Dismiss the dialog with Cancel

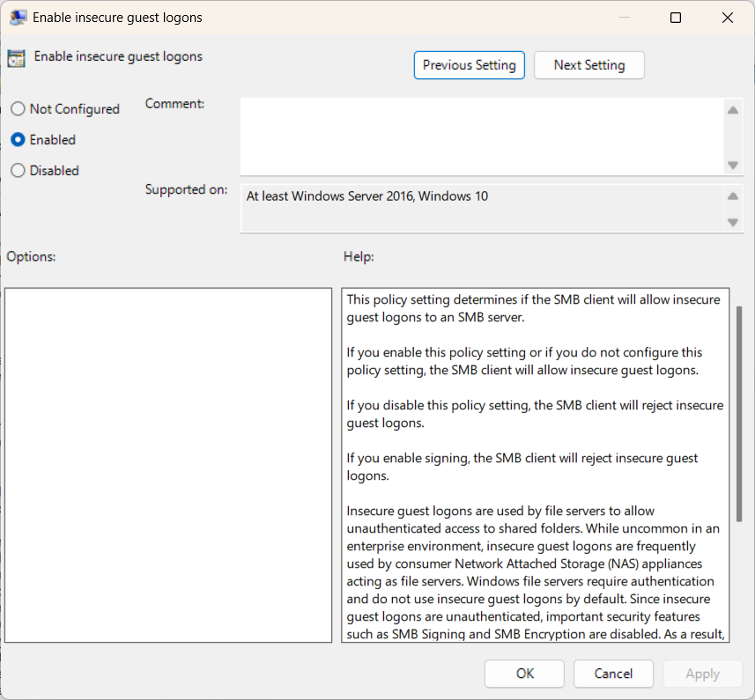[x=613, y=674]
